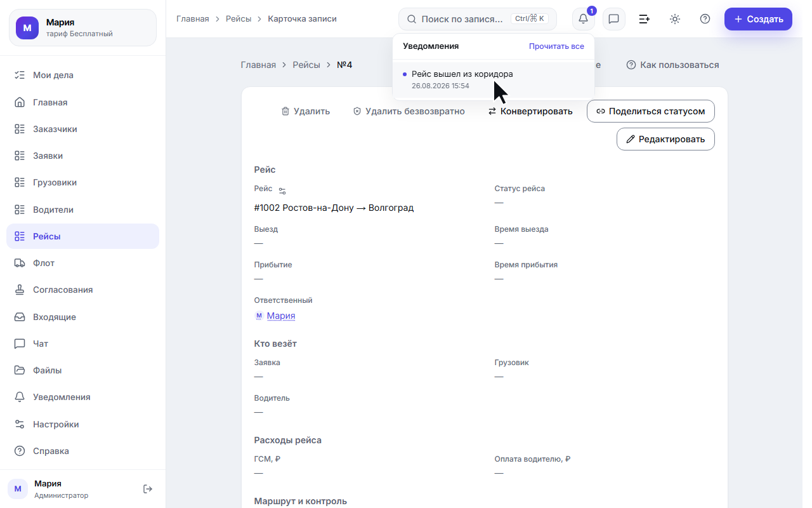Open Водители in sidebar
The width and height of the screenshot is (812, 508).
(82, 210)
